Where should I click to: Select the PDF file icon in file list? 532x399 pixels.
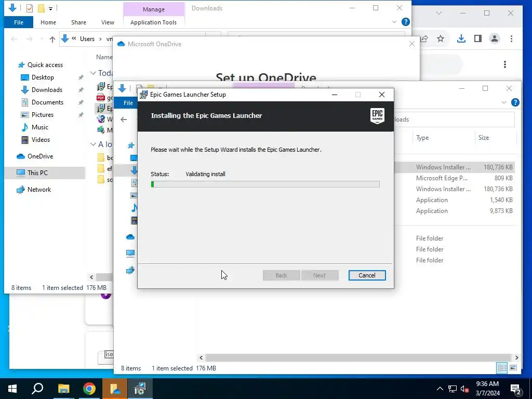(101, 98)
